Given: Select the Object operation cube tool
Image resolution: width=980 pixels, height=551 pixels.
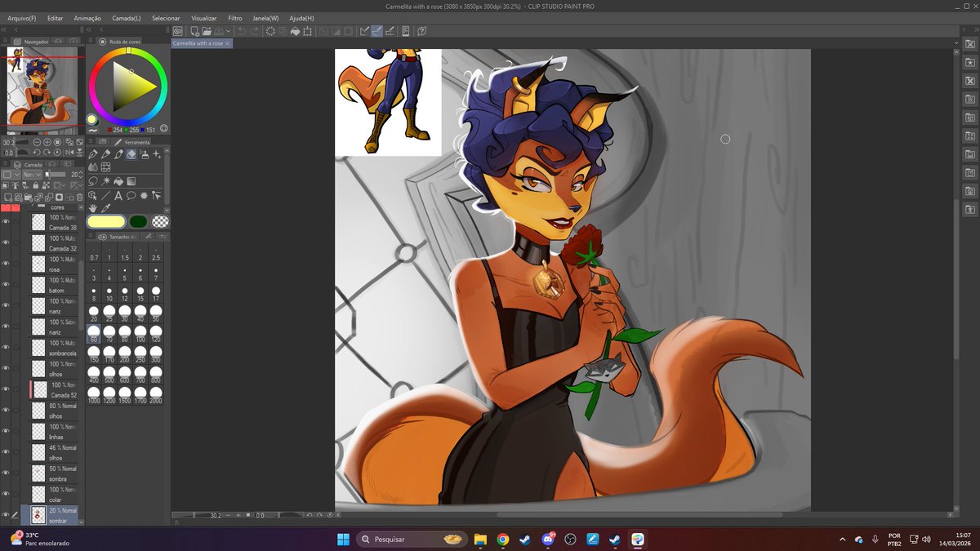Looking at the screenshot, I should tap(92, 196).
